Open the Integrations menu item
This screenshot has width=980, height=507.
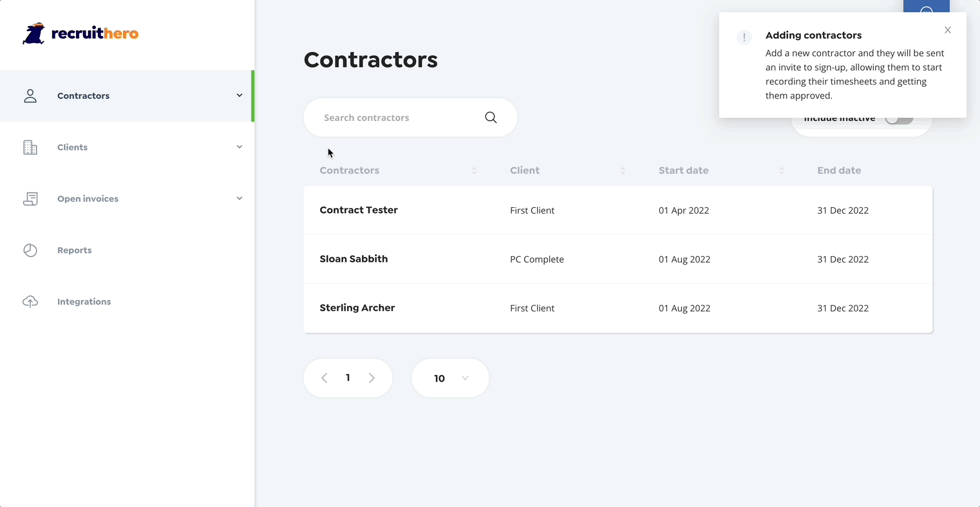pyautogui.click(x=127, y=302)
